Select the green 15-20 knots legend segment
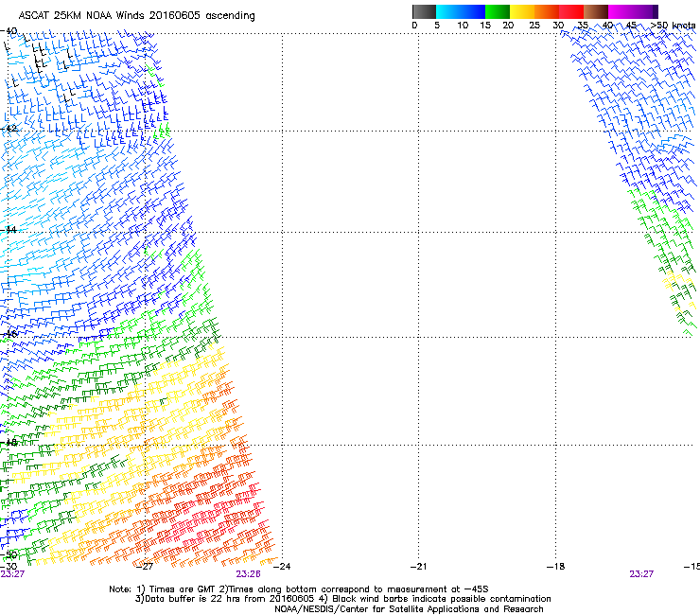700x615 pixels. click(498, 11)
